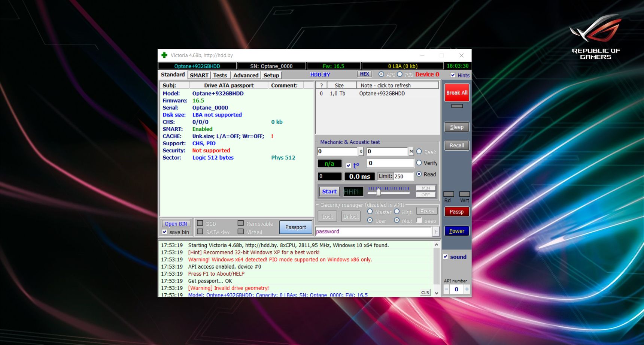
Task: Toggle the SSD checkbox
Action: pos(200,223)
